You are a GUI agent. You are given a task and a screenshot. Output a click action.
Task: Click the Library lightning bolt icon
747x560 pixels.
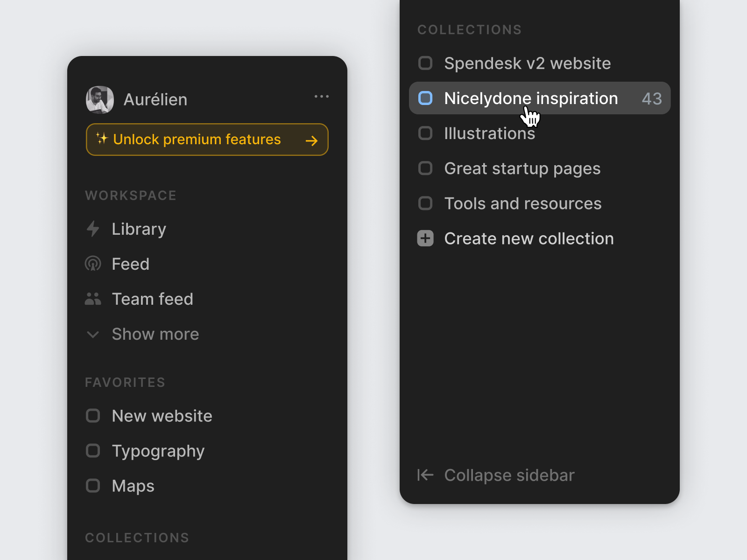93,229
